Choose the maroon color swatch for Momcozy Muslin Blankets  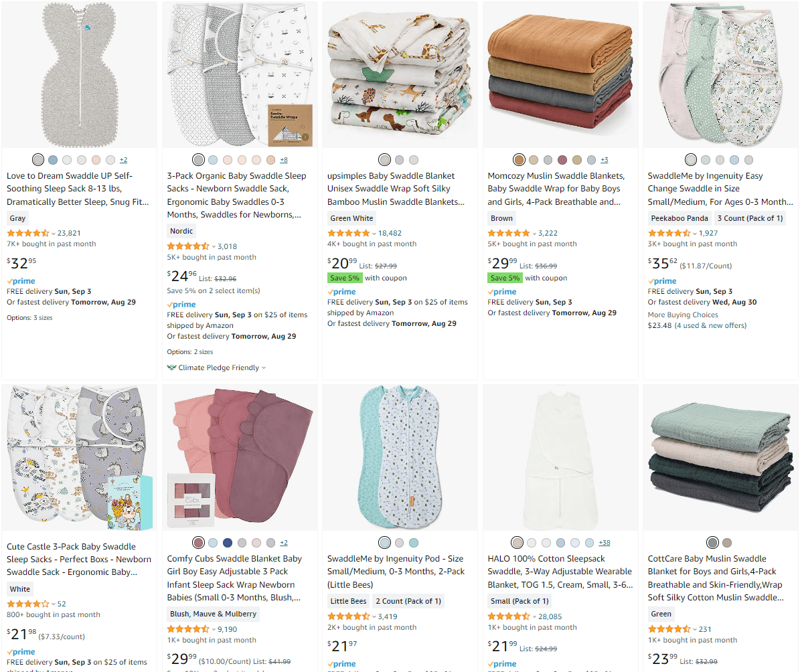(562, 160)
